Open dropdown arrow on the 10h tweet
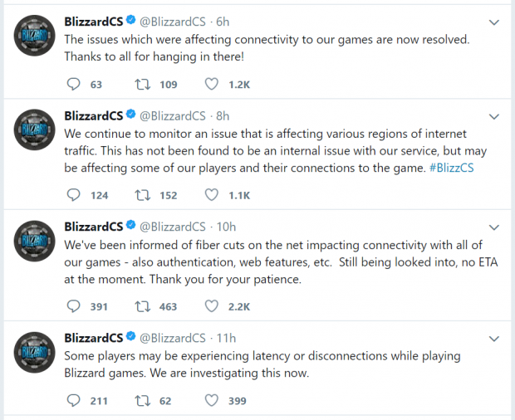The height and width of the screenshot is (420, 515). point(494,227)
